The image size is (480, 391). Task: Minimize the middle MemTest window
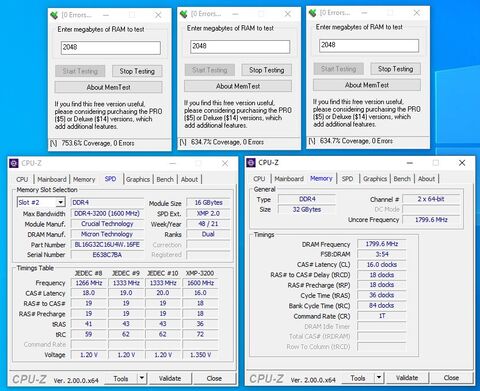pos(235,14)
